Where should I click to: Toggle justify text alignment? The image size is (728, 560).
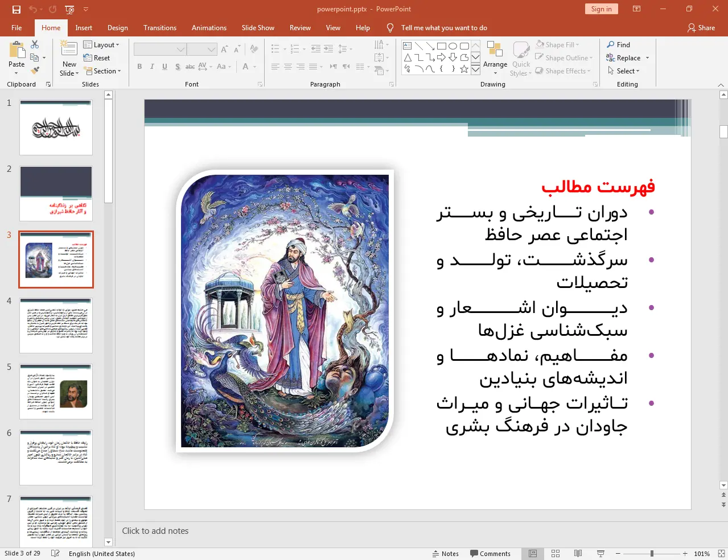[x=312, y=67]
